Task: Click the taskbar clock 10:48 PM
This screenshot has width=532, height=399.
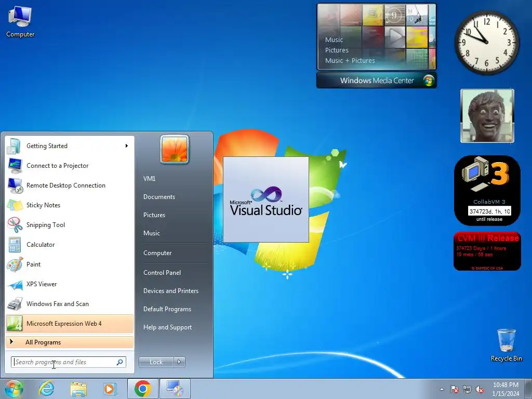Action: pyautogui.click(x=506, y=385)
